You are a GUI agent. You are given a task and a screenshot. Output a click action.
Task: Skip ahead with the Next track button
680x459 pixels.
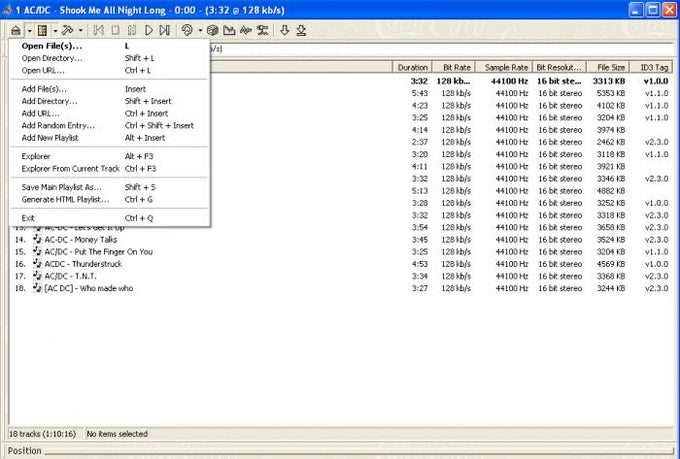164,30
